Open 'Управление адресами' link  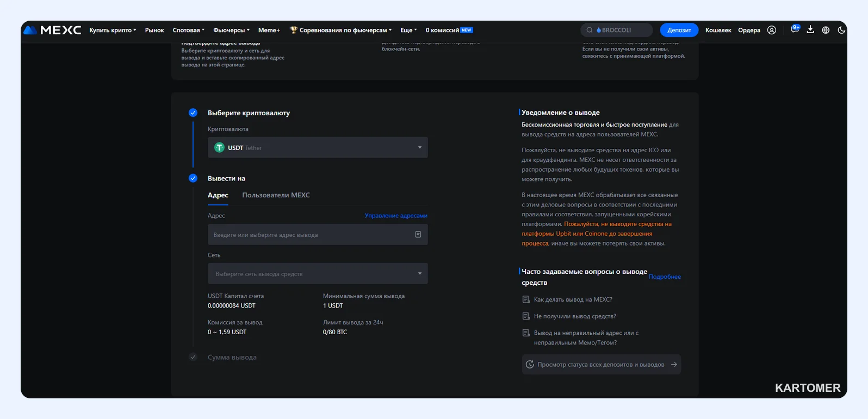[x=396, y=216]
